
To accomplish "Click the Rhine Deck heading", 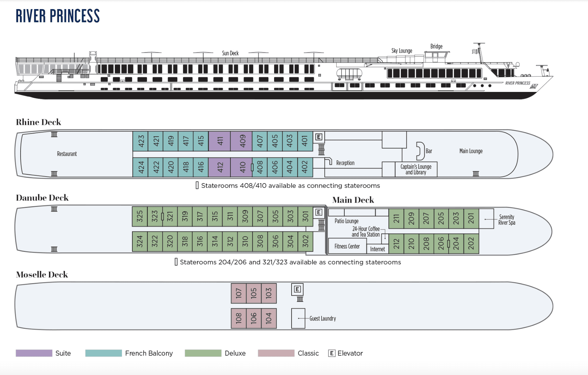I will 38,122.
